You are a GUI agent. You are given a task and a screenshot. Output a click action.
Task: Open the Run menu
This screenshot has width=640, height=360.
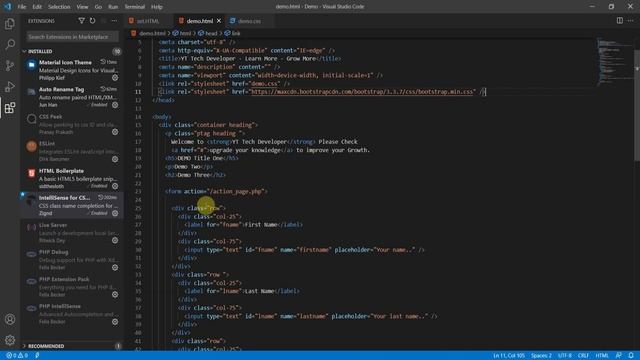click(x=113, y=7)
